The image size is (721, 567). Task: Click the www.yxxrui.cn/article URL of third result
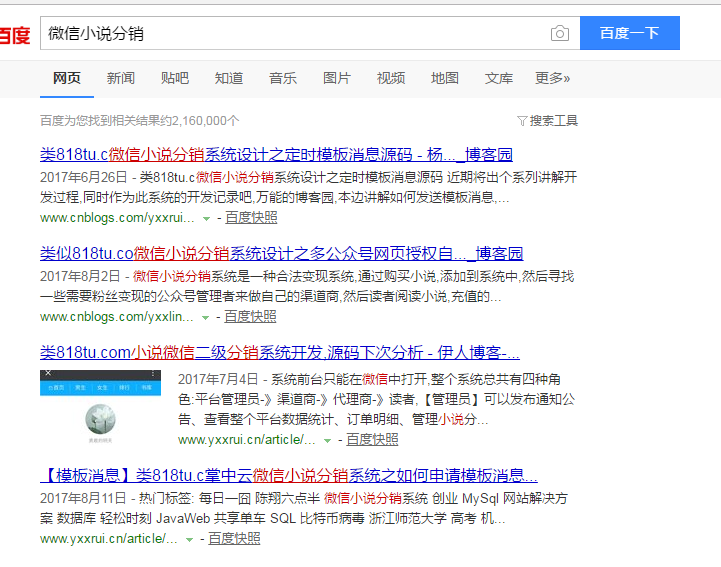(247, 440)
